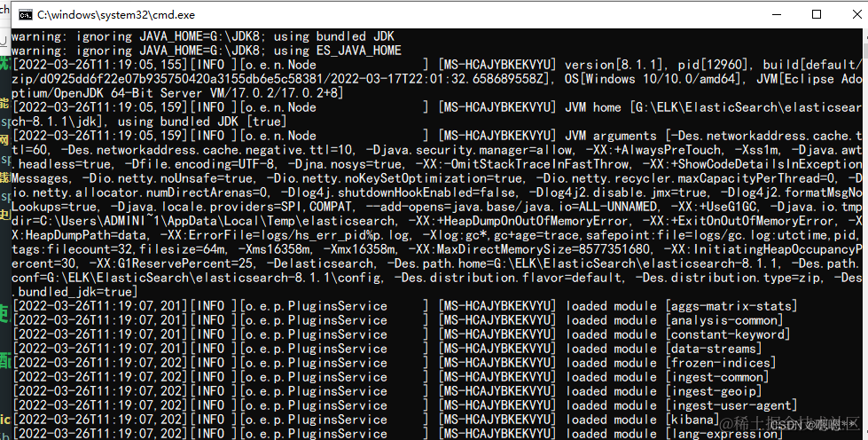Click loaded module [analysis-common]
The image size is (868, 440).
click(674, 320)
